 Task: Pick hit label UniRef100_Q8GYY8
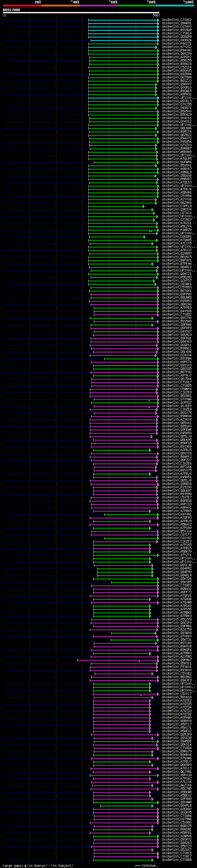(x=177, y=454)
